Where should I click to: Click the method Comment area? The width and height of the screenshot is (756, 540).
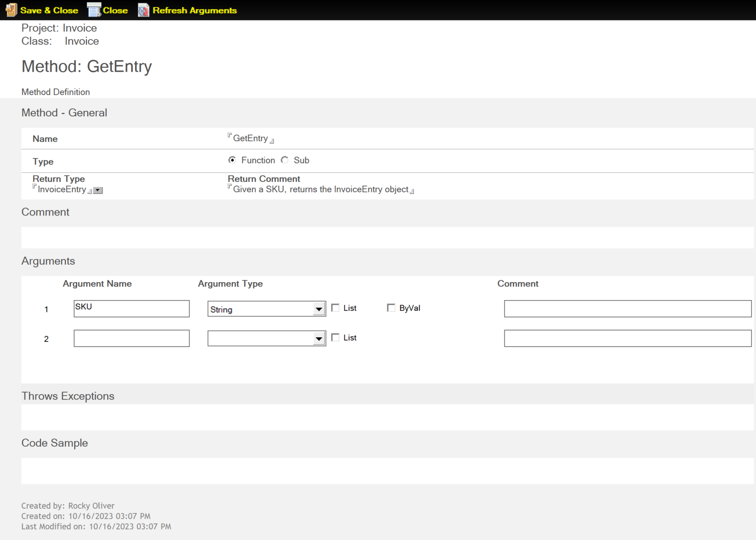coord(387,238)
